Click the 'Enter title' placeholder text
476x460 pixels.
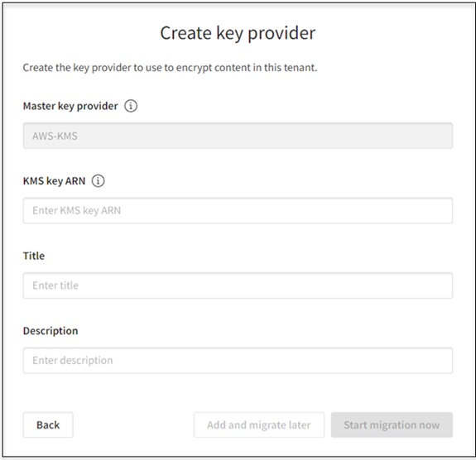click(x=55, y=285)
